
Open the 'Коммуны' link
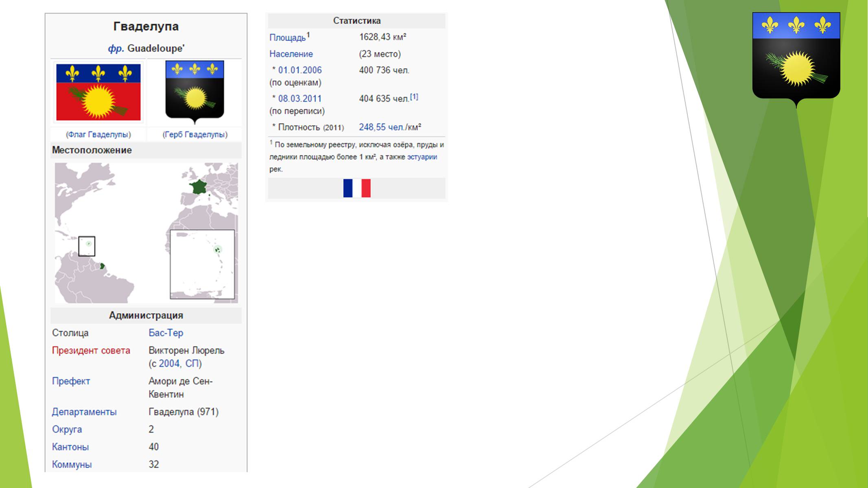72,464
